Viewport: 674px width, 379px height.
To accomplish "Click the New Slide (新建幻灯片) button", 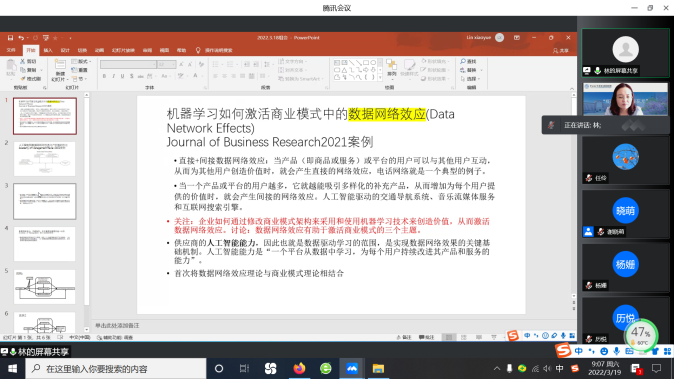I will (x=60, y=70).
